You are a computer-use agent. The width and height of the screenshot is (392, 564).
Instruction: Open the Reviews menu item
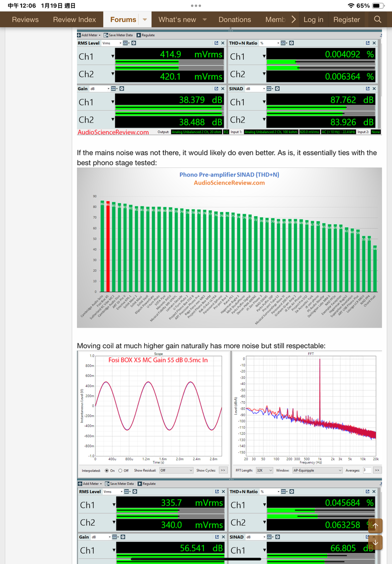(25, 20)
